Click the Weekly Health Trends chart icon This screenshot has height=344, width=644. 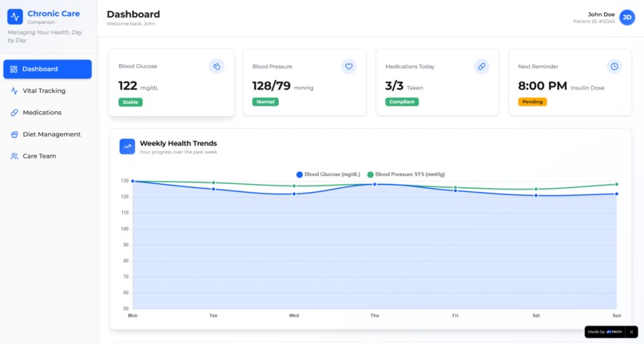point(127,146)
